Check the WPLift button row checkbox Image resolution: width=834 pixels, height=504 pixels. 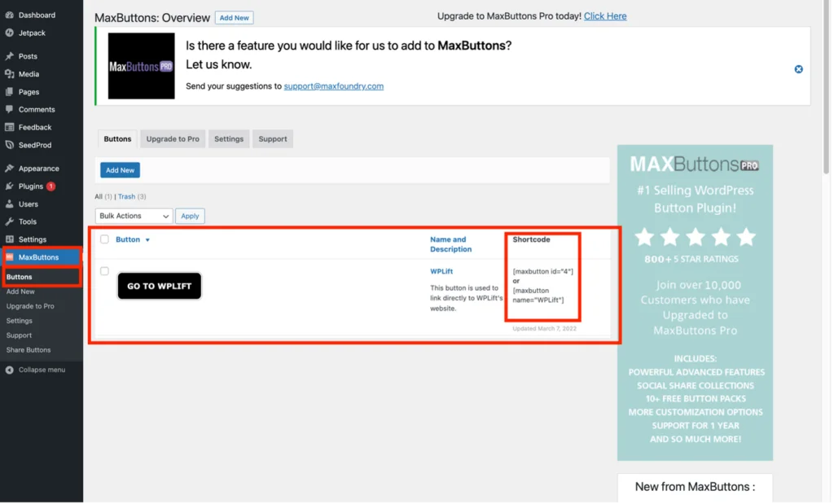(105, 271)
